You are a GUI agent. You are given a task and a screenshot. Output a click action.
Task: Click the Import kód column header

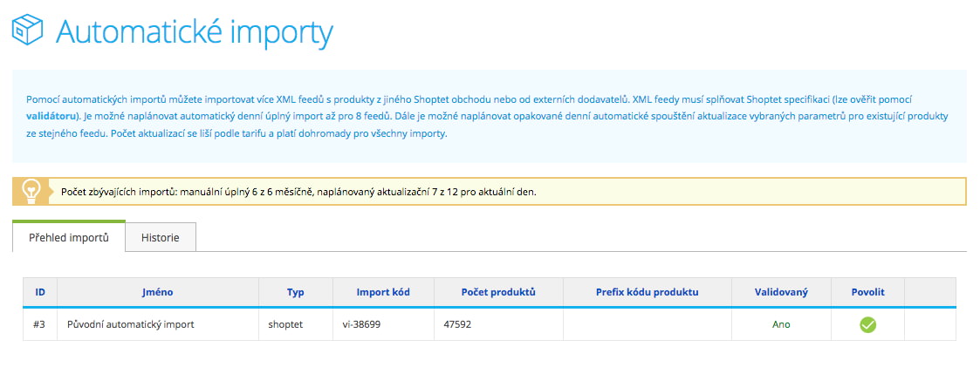(x=383, y=292)
